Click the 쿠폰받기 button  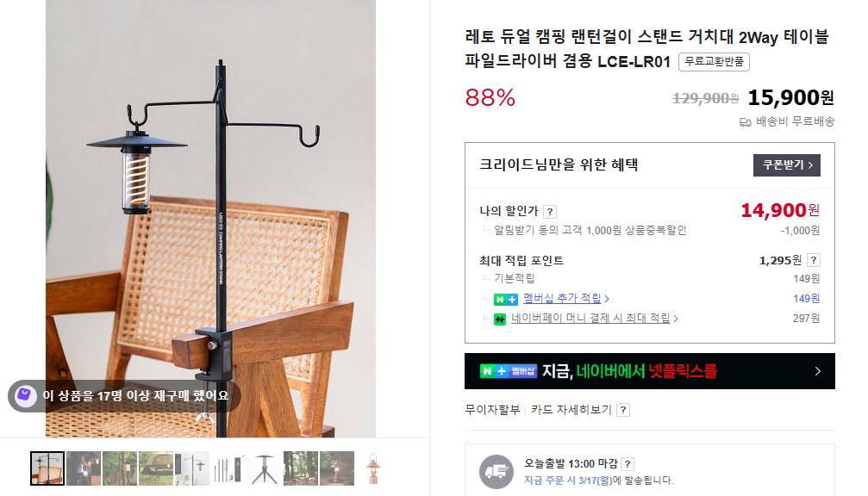pyautogui.click(x=787, y=165)
